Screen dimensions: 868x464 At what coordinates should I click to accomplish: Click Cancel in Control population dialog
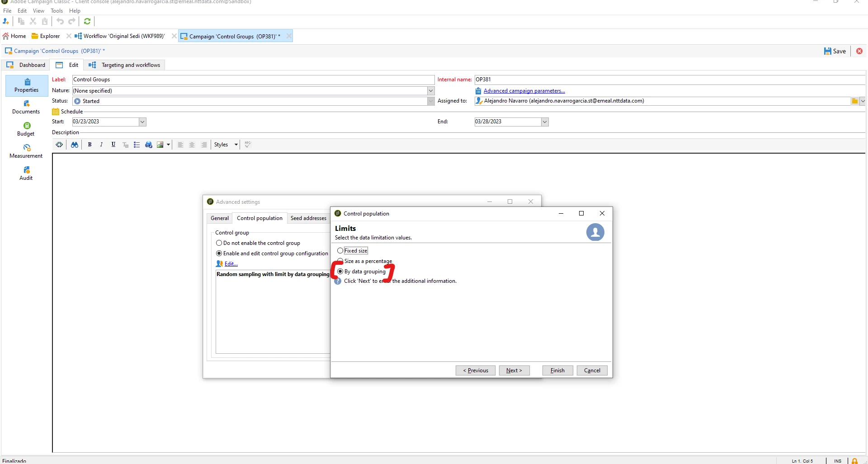pyautogui.click(x=592, y=370)
